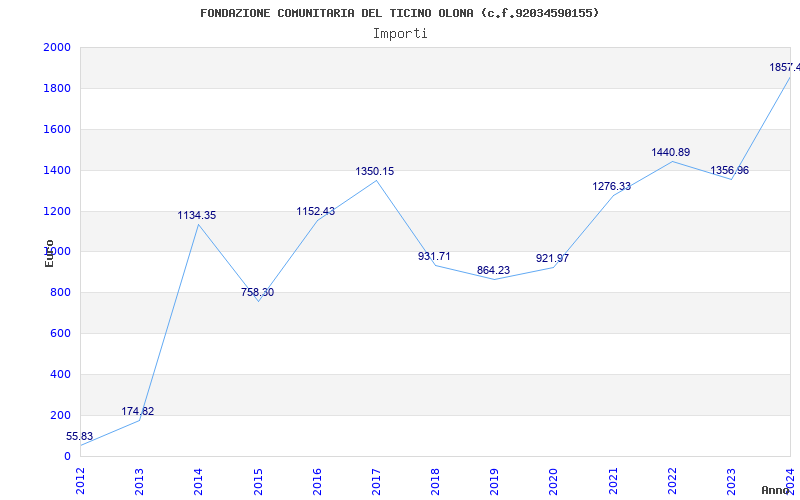Select the 2015 x-axis year label

click(x=258, y=481)
